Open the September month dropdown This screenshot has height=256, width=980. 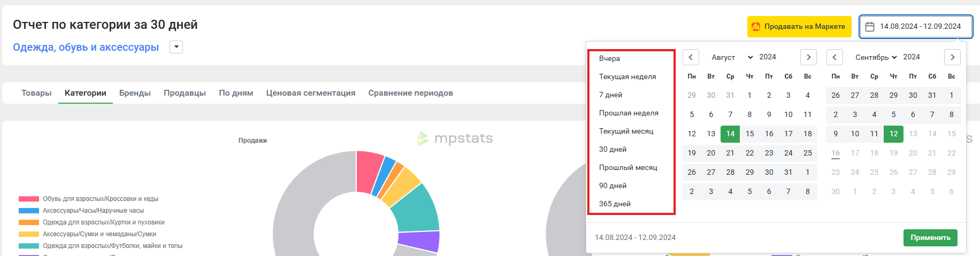tap(876, 57)
